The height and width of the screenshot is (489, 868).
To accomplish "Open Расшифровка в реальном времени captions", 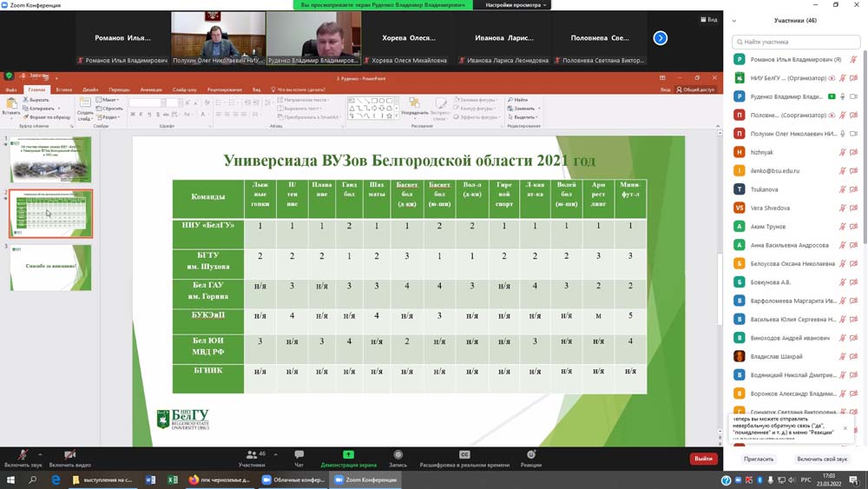I will click(x=464, y=455).
